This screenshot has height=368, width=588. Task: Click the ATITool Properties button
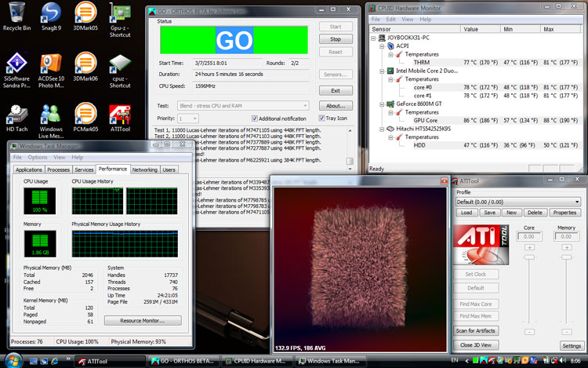point(564,213)
